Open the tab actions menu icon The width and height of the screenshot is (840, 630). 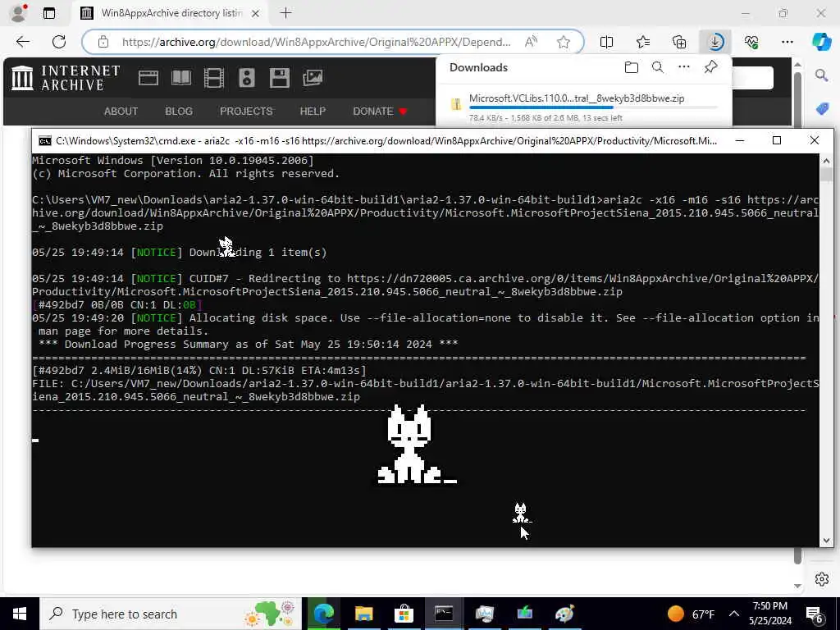coord(49,13)
